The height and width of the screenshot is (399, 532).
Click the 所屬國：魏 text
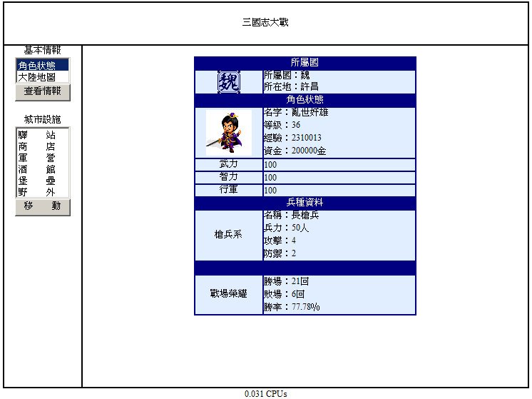[x=287, y=75]
